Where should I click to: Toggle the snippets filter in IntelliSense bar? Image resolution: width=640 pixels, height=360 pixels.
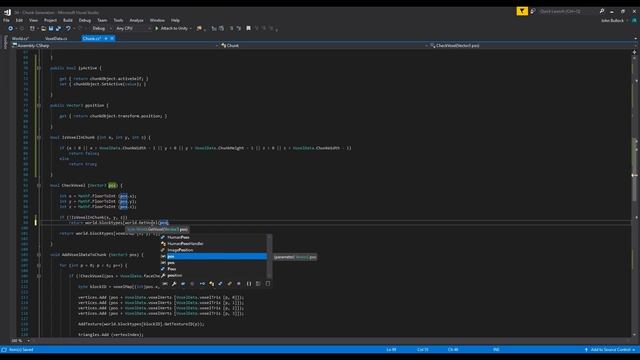pyautogui.click(x=258, y=283)
